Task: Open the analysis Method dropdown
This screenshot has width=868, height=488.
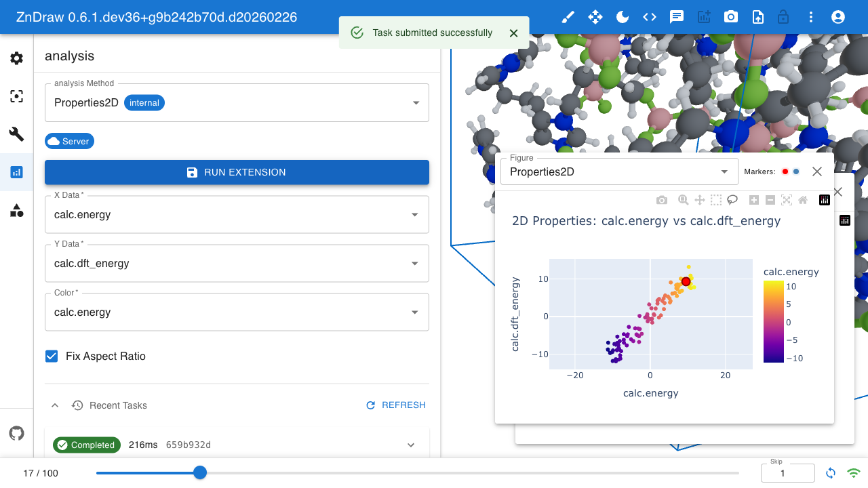Action: (x=237, y=103)
